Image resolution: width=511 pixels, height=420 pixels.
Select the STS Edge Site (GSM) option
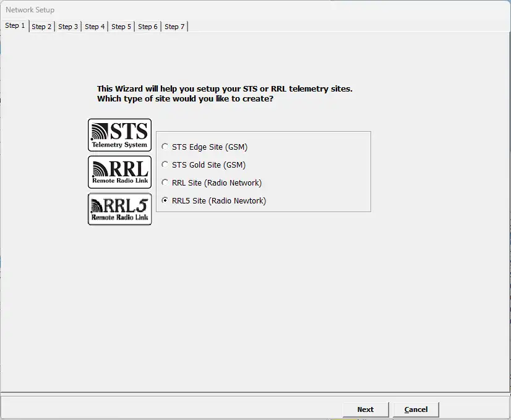tap(165, 147)
